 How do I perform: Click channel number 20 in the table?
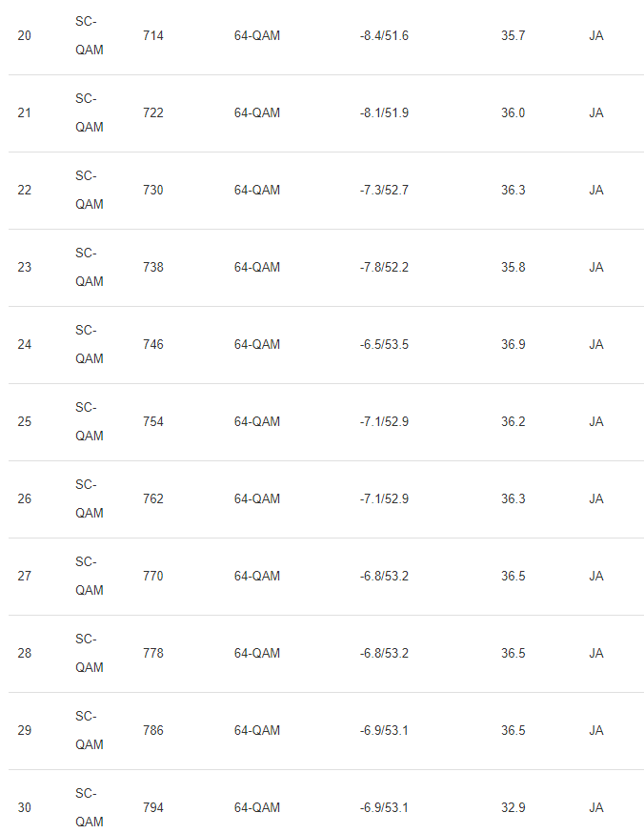point(24,35)
